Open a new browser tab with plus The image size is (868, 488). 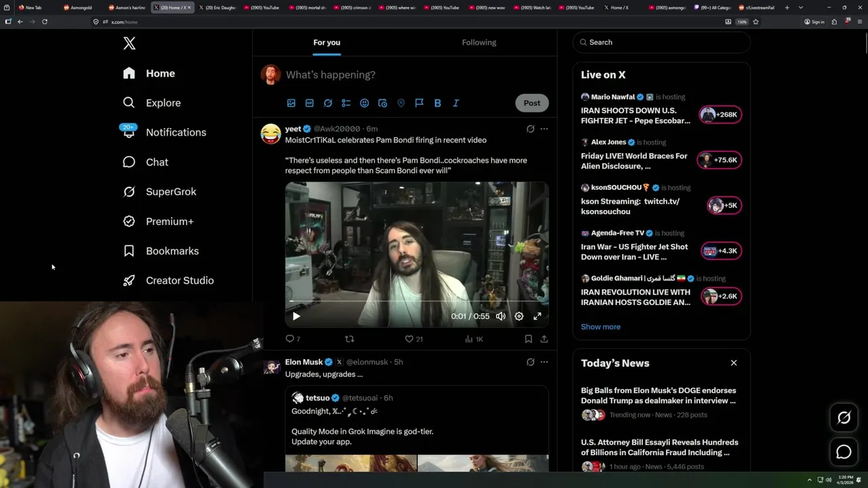tap(787, 7)
